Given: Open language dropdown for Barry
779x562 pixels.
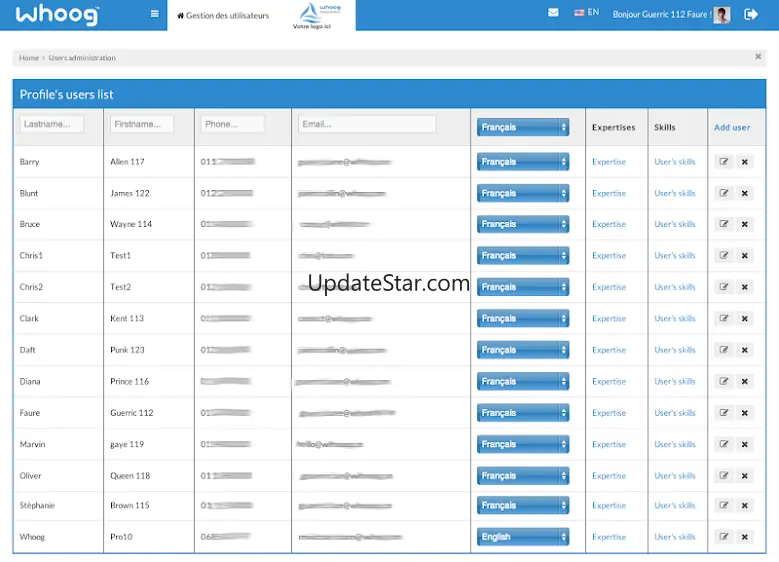Looking at the screenshot, I should pyautogui.click(x=523, y=161).
